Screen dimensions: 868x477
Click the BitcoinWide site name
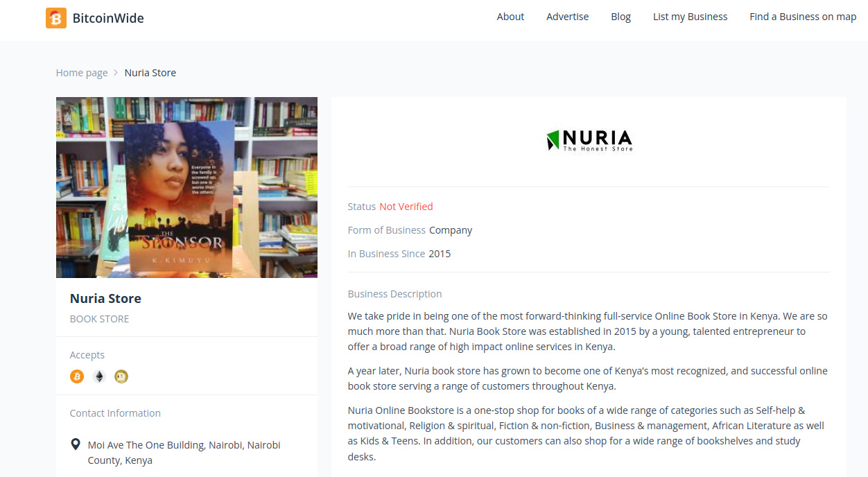[108, 18]
